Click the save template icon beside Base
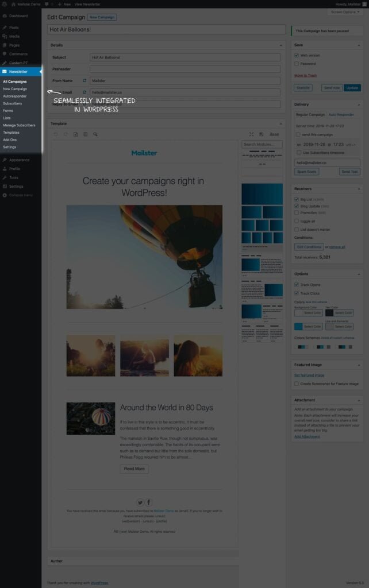Screen dimensions: 369x588 (261, 134)
